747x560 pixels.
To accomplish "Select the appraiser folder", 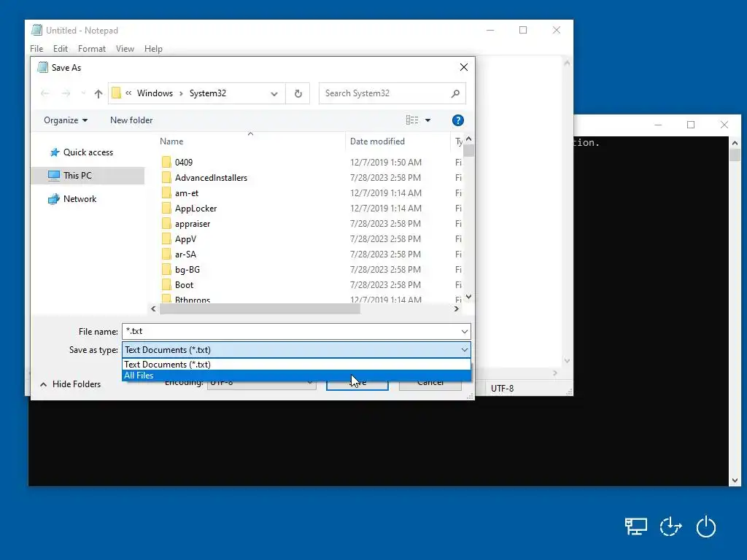I will [x=193, y=224].
